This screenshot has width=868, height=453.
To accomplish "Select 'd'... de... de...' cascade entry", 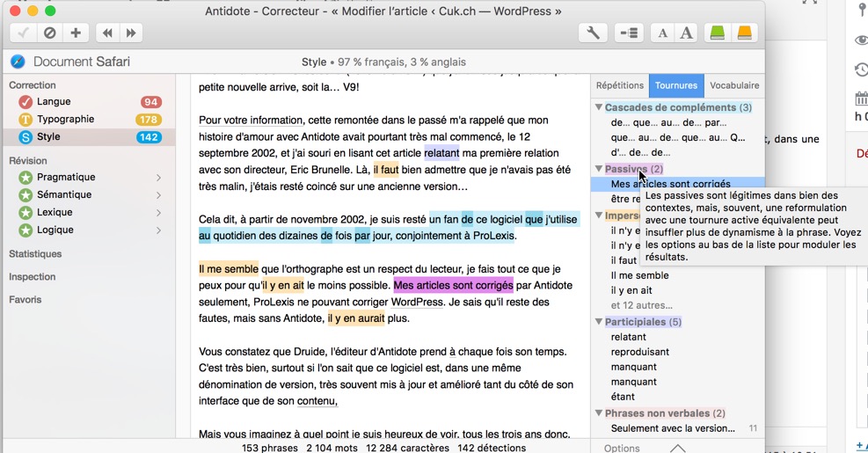I will [x=640, y=152].
